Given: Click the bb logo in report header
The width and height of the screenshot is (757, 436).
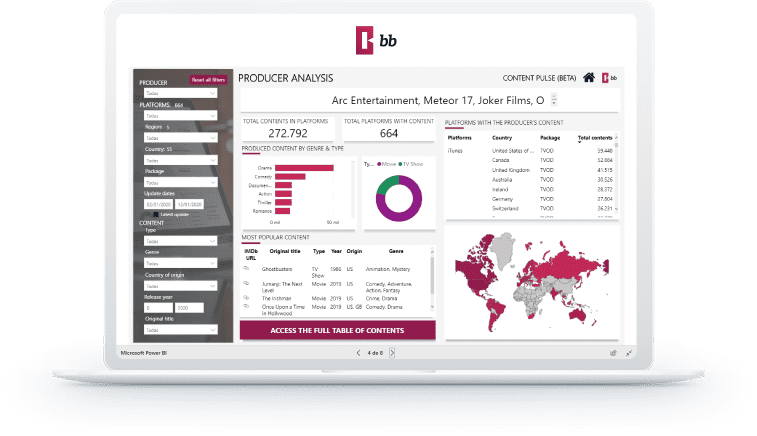Looking at the screenshot, I should [x=609, y=78].
